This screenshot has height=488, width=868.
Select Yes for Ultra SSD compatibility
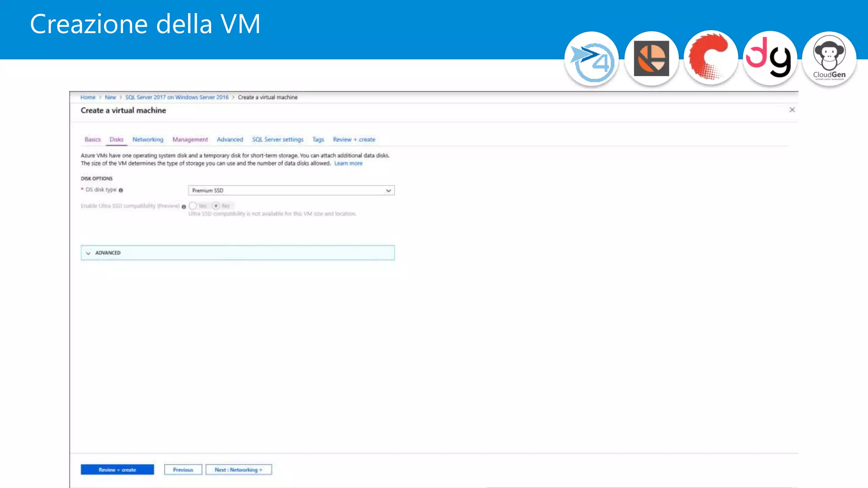pos(193,206)
